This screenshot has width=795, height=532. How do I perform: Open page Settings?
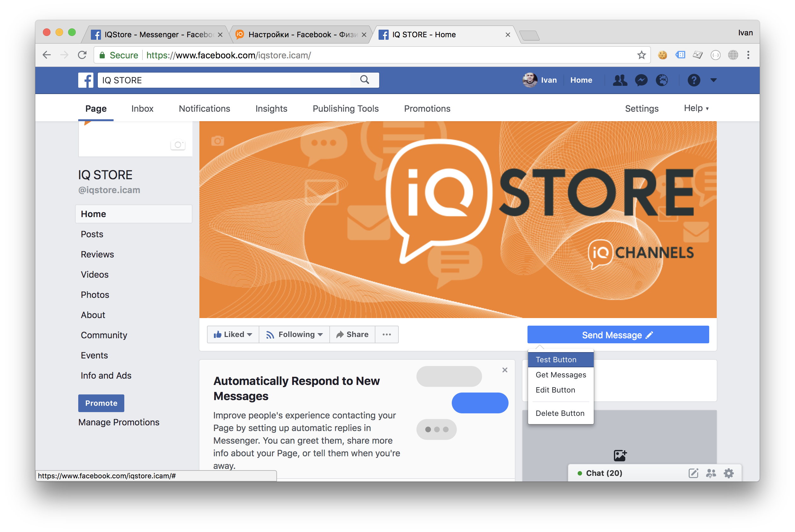point(642,109)
